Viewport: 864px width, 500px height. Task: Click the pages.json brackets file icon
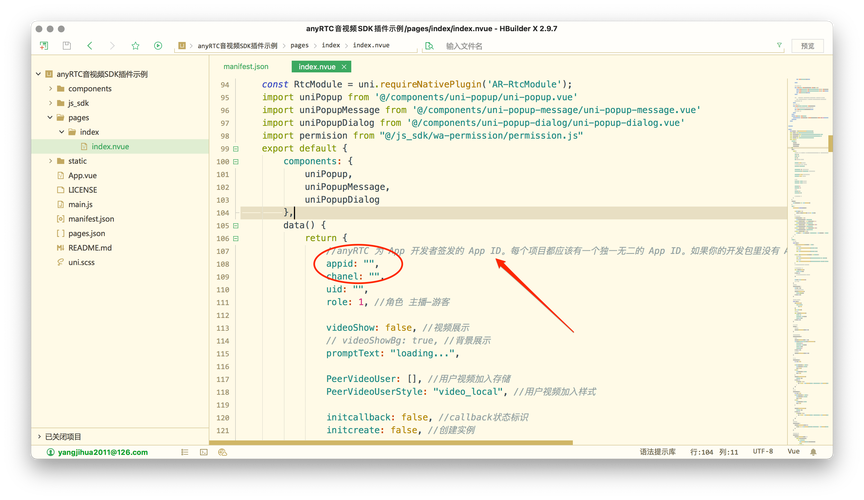(61, 233)
